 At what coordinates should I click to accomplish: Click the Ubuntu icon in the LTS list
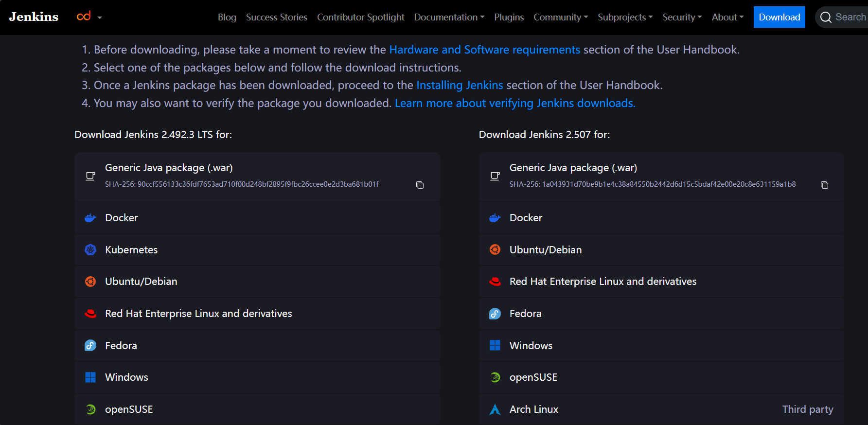(90, 282)
